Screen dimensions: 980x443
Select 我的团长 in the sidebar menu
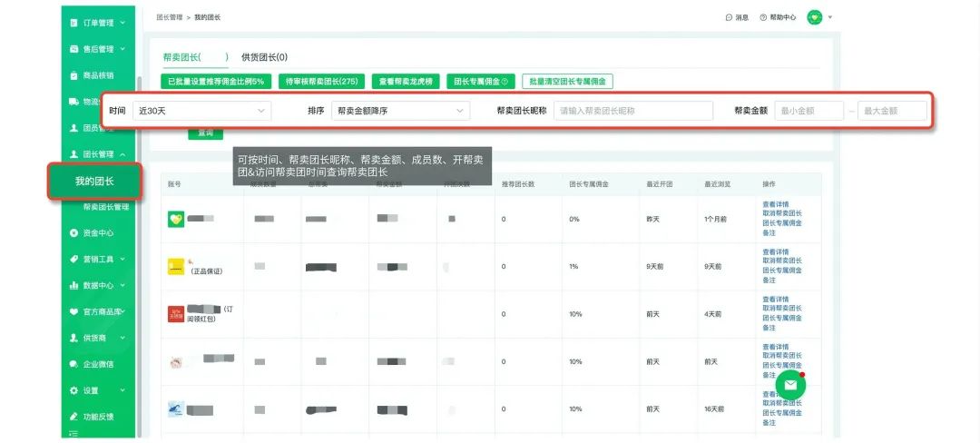pos(94,182)
